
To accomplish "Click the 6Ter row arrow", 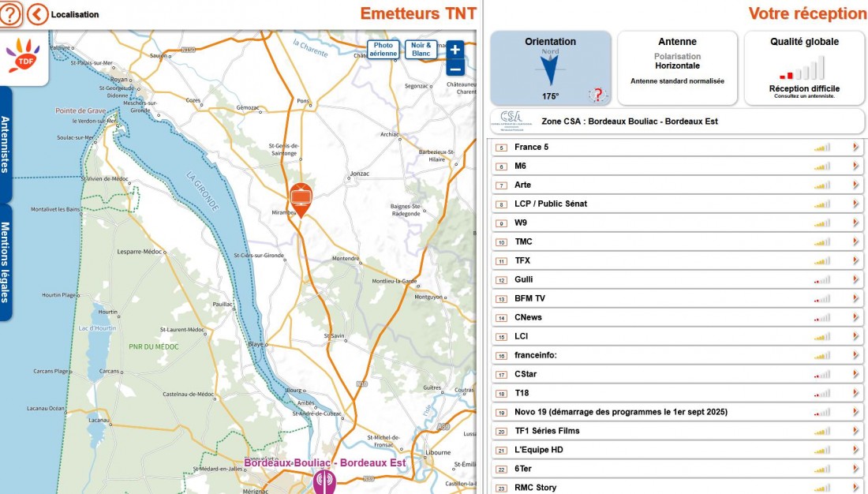I will [855, 469].
